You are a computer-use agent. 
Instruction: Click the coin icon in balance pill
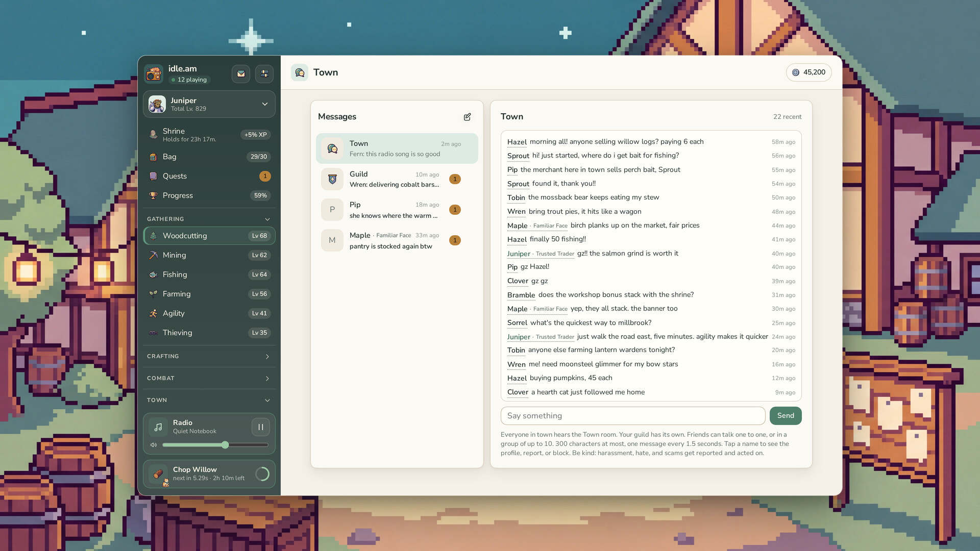[796, 72]
